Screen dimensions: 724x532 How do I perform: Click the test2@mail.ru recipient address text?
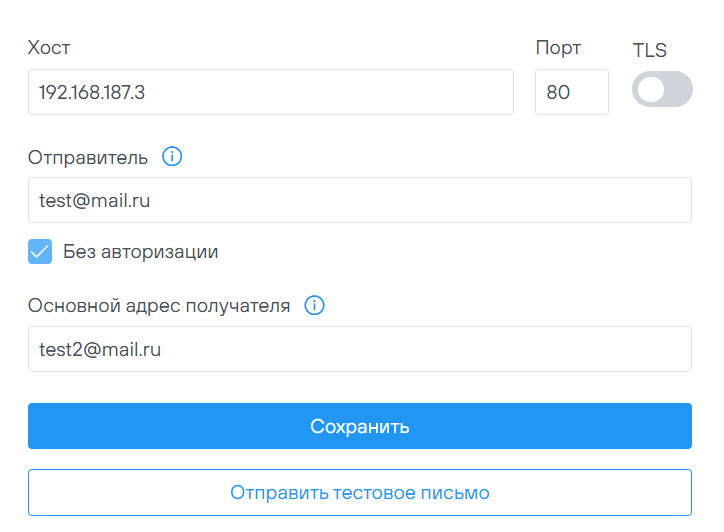99,349
